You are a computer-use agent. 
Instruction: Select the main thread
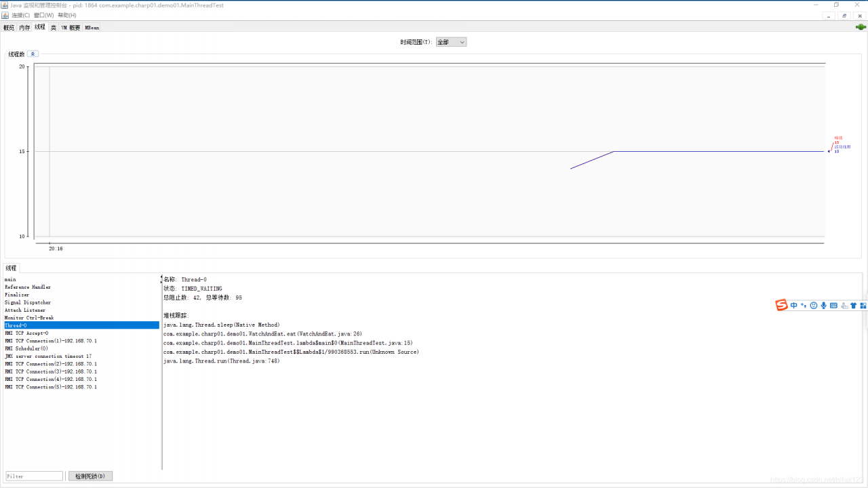(x=81, y=279)
